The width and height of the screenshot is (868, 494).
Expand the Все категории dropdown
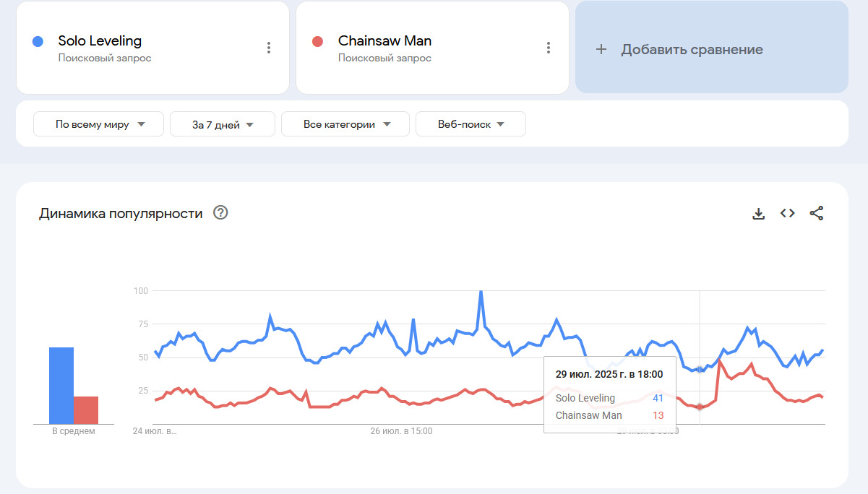[x=345, y=124]
